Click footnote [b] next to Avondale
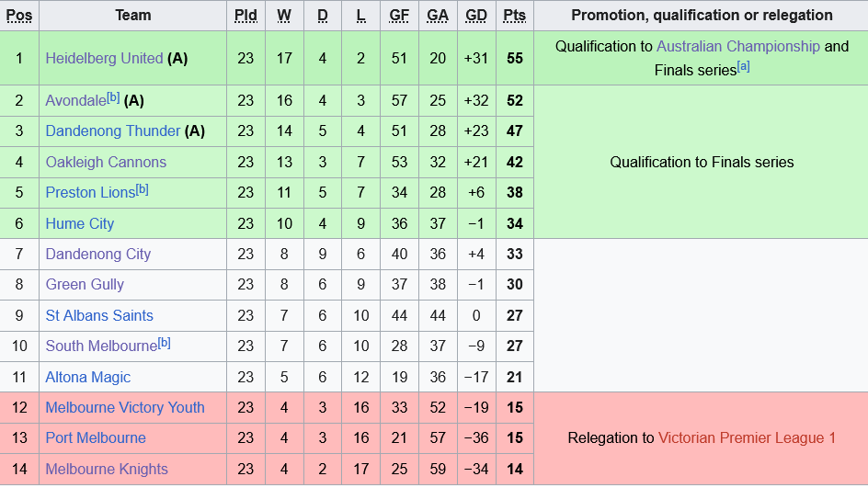This screenshot has width=868, height=488. tap(113, 96)
